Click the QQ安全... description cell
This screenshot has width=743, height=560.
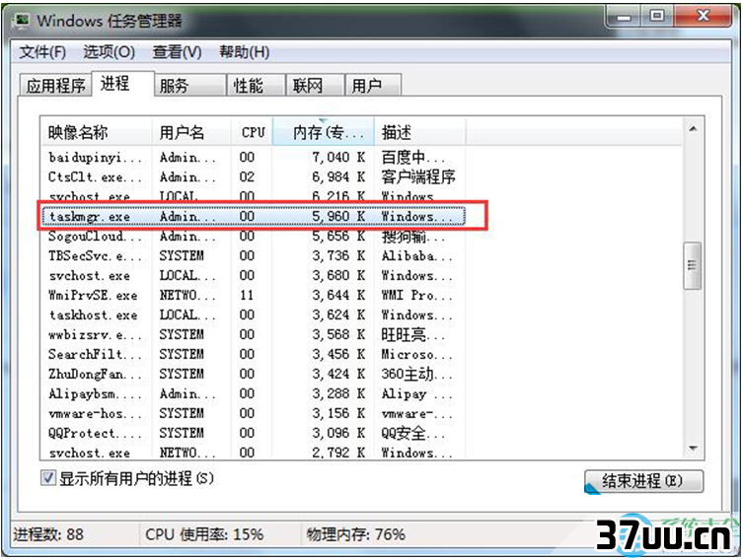[413, 434]
